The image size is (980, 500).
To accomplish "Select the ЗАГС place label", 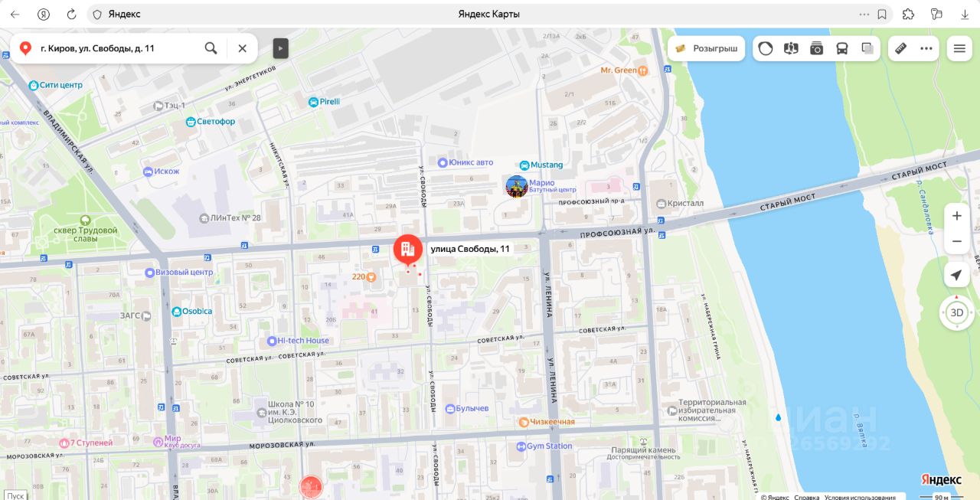I will click(x=130, y=315).
